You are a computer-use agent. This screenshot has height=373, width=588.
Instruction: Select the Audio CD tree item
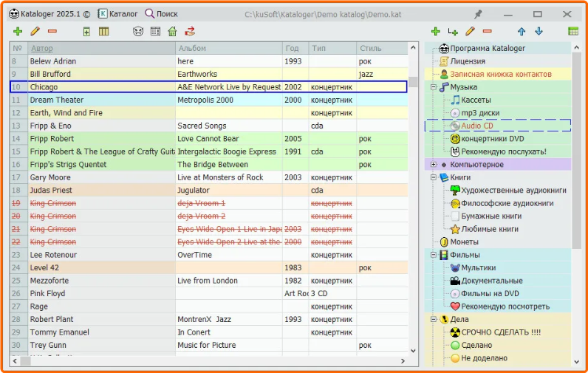click(477, 126)
